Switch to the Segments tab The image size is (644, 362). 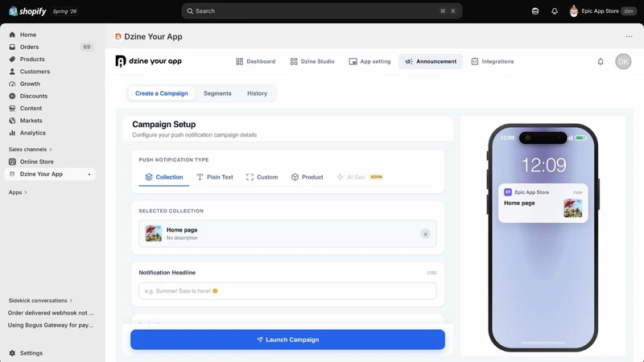coord(217,93)
